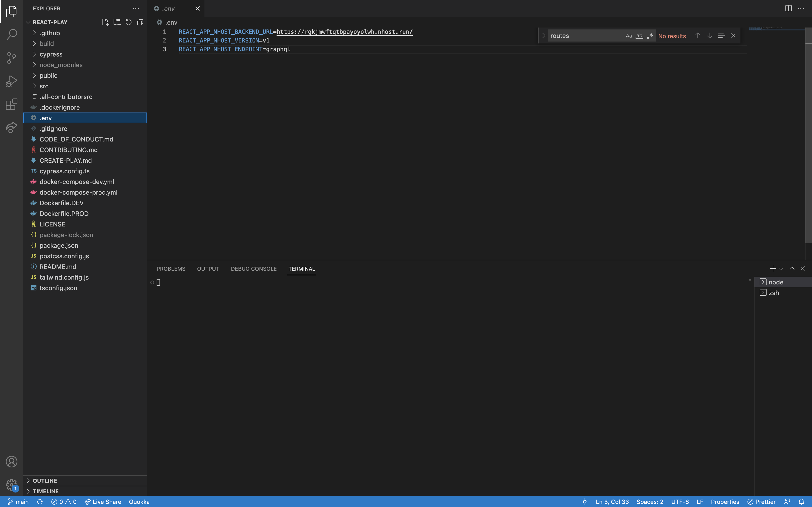The width and height of the screenshot is (812, 507).
Task: Split the editor to the right
Action: tap(788, 8)
